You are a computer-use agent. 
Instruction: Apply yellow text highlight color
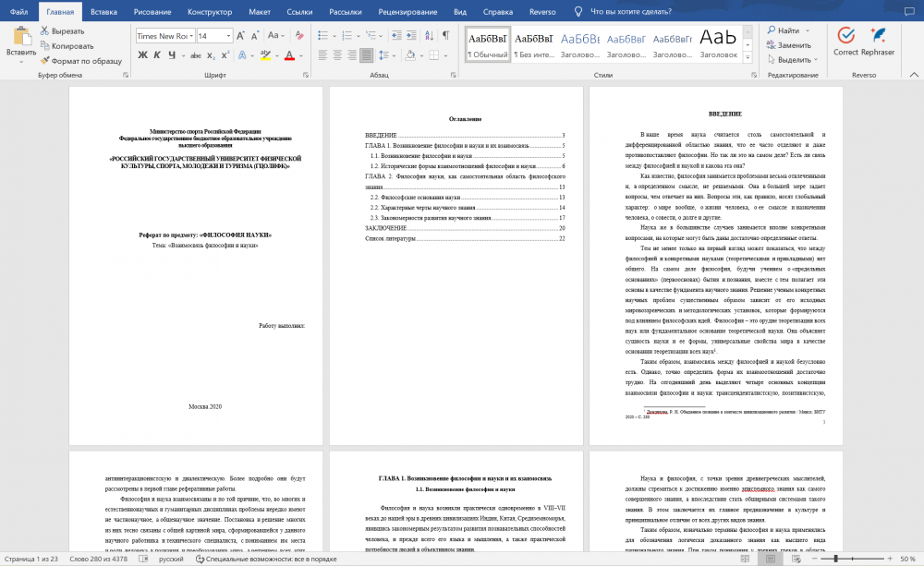[265, 55]
